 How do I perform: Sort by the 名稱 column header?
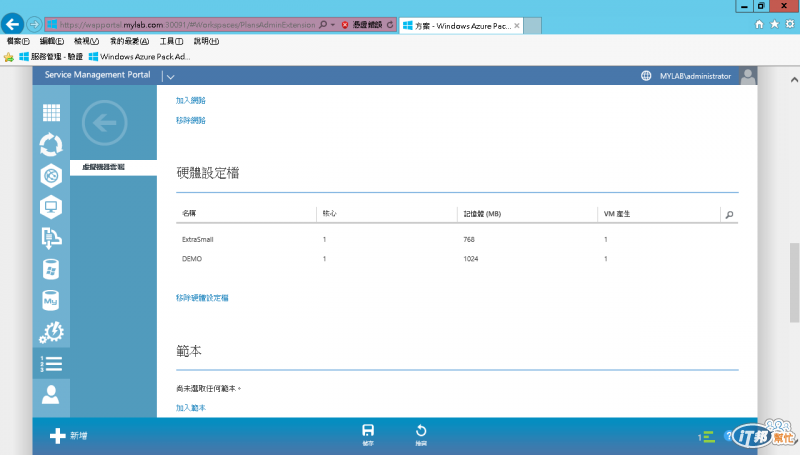189,213
